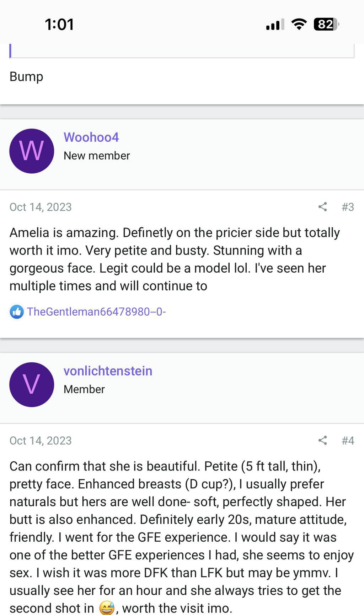Tap the share icon on post #4

pos(322,440)
